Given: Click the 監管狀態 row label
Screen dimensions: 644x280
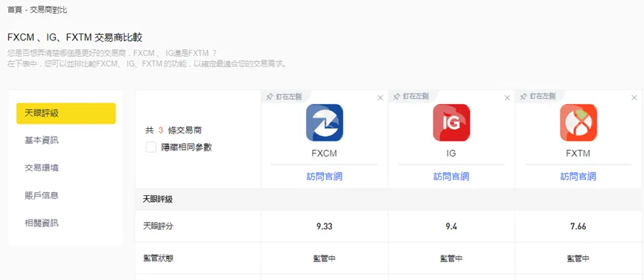Looking at the screenshot, I should tap(158, 258).
